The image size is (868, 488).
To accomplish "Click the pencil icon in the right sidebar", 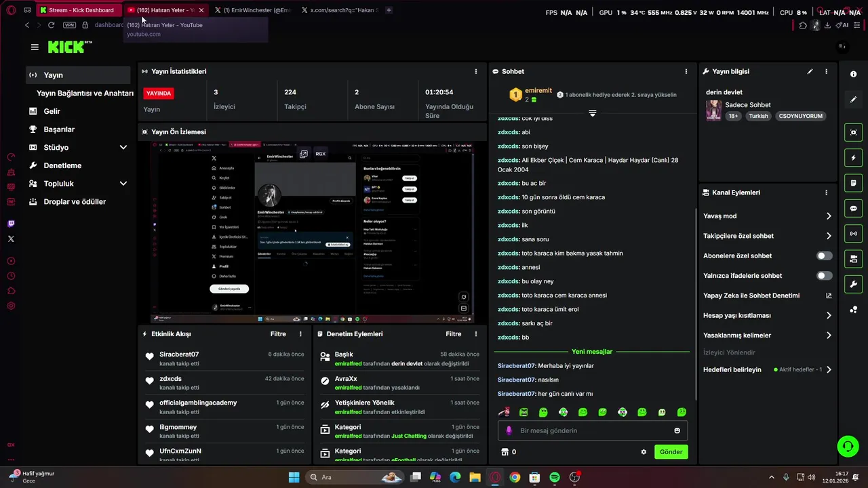I will click(853, 100).
